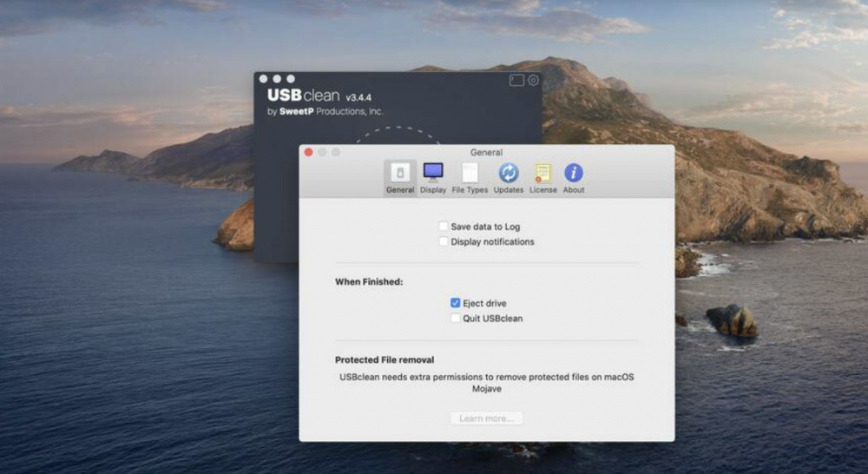
Task: Go to the Updates preferences tab
Action: pos(508,178)
